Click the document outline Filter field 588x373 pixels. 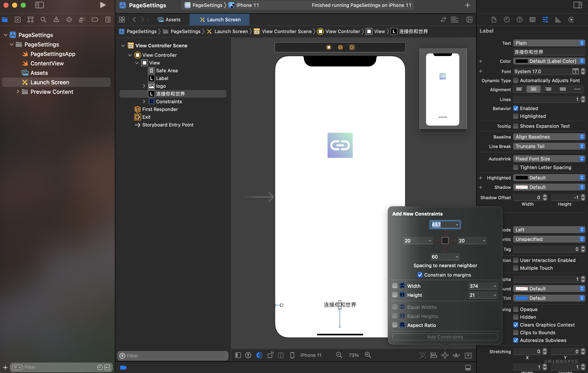pos(173,356)
